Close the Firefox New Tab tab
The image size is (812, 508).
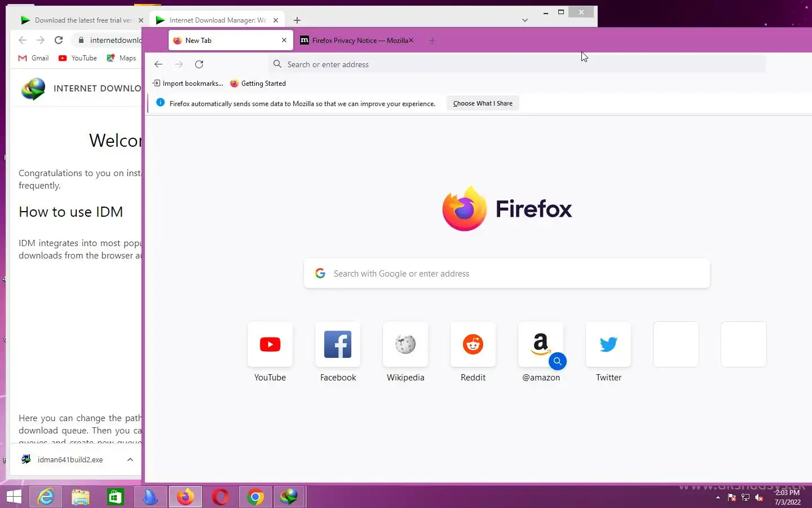pos(284,40)
